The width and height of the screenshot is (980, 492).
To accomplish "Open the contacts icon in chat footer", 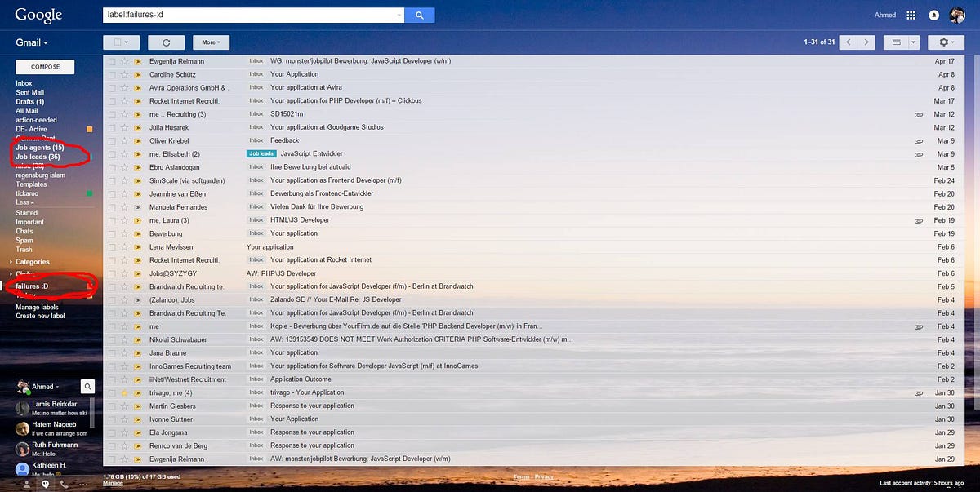I will (28, 484).
